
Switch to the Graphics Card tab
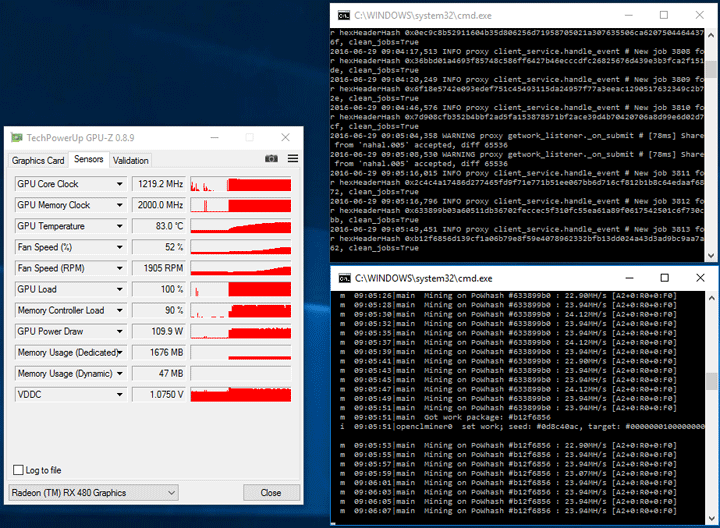(38, 160)
